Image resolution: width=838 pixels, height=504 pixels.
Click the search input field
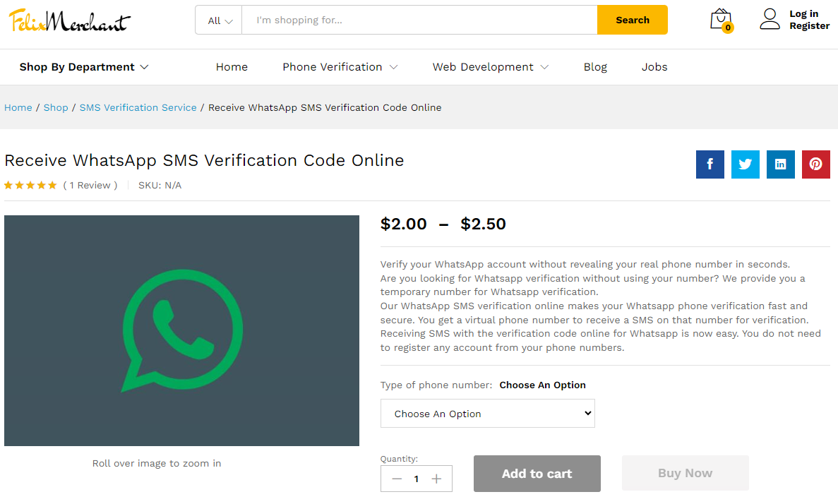[419, 20]
